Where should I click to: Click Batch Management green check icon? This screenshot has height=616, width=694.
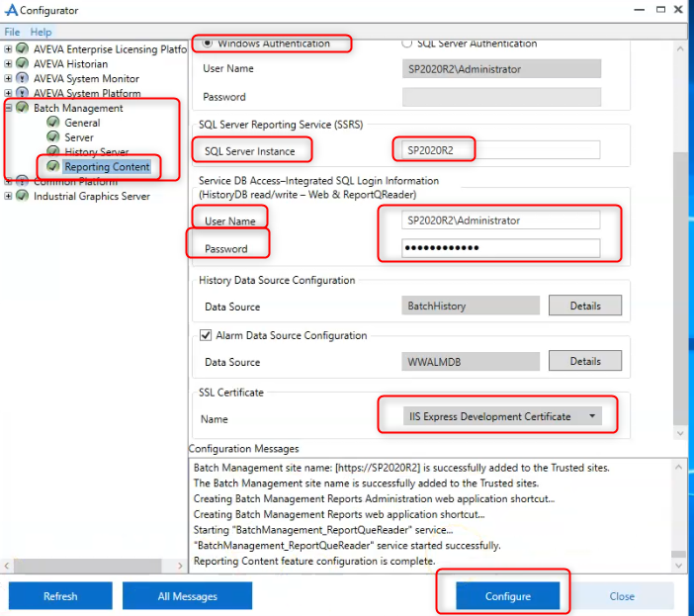point(22,107)
